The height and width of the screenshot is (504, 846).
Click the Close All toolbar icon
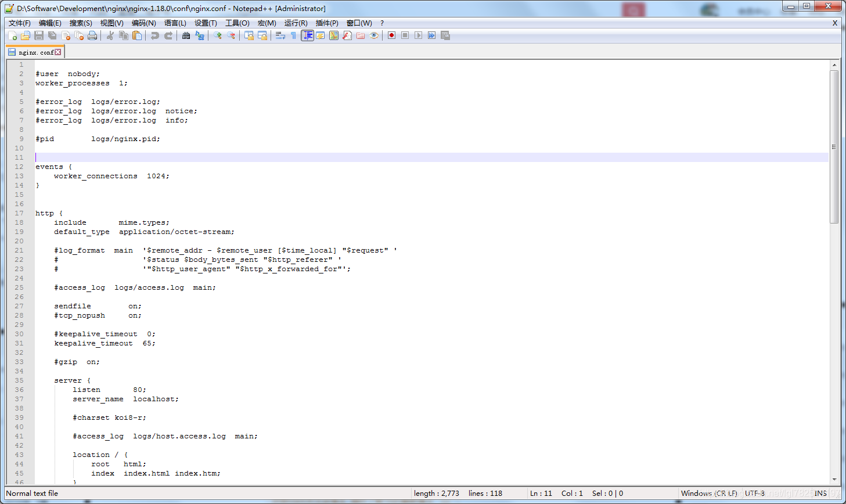pos(79,35)
